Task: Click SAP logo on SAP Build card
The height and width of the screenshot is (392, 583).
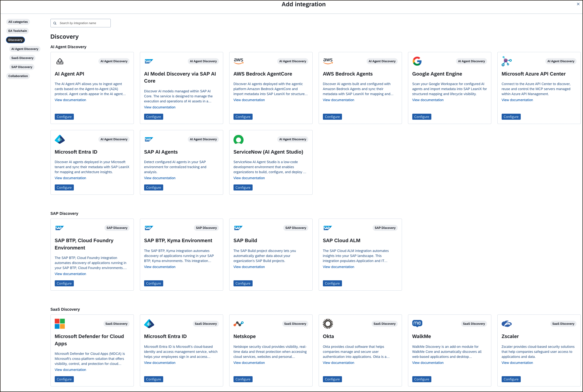Action: point(238,228)
